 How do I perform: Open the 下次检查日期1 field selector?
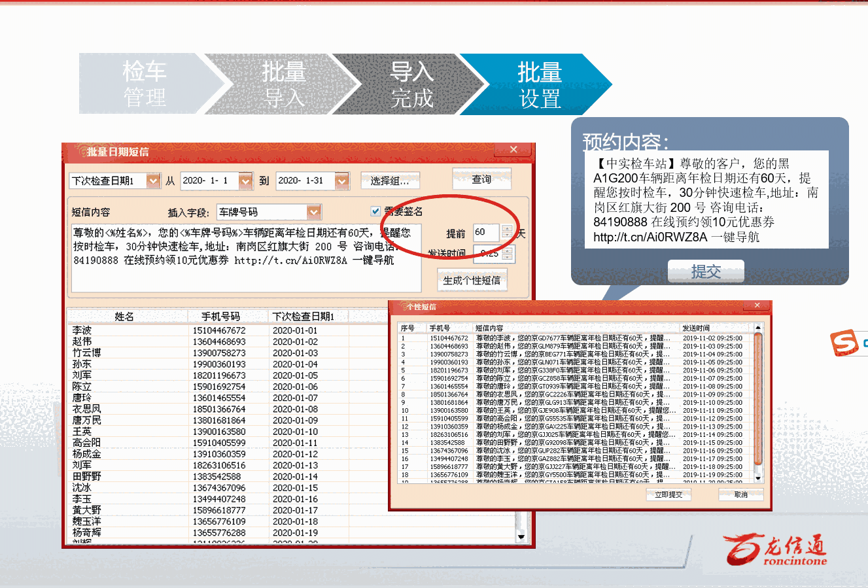[x=153, y=181]
